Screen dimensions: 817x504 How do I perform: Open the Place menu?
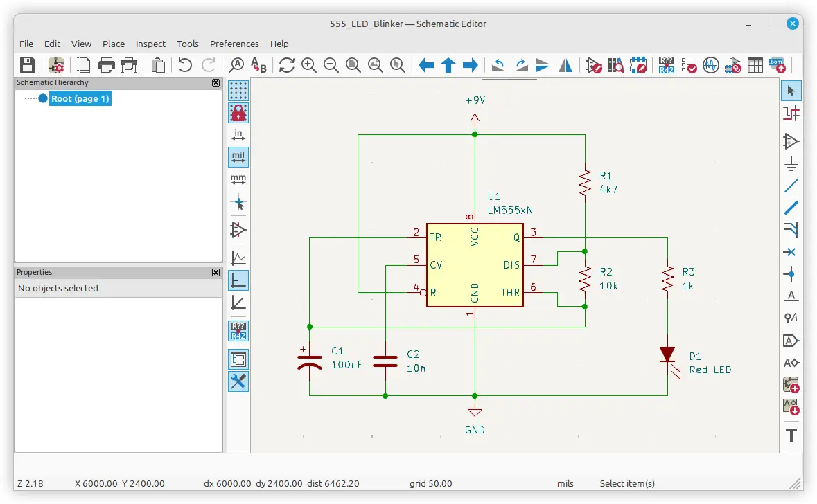click(114, 44)
